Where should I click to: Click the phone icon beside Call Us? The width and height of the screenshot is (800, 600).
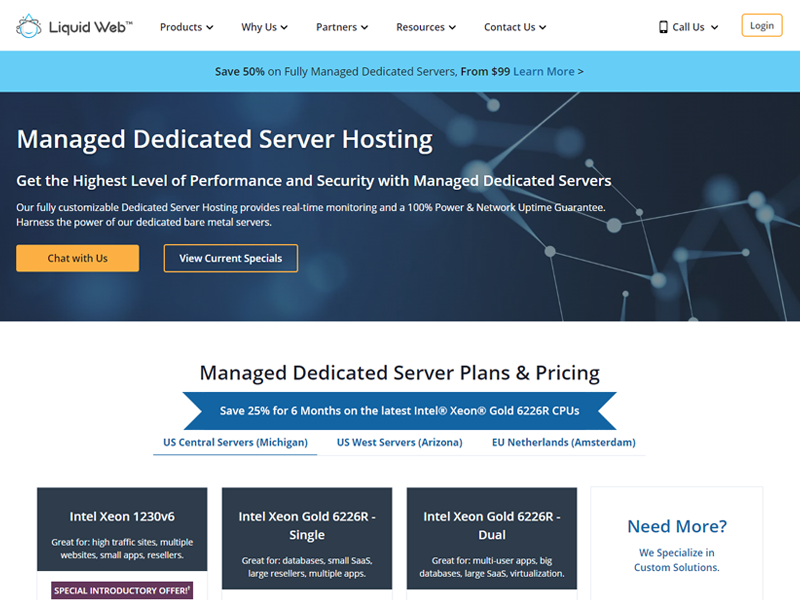click(663, 27)
